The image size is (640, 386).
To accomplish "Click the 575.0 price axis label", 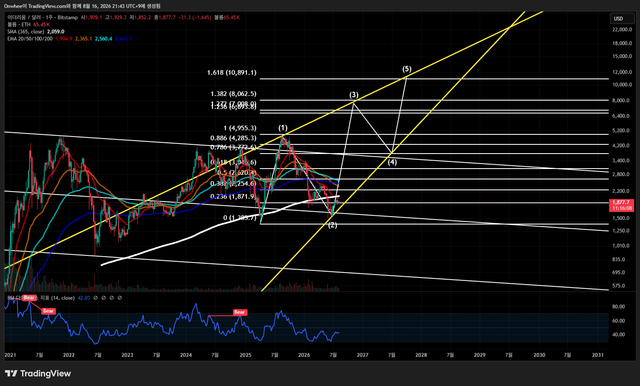I will tap(619, 286).
